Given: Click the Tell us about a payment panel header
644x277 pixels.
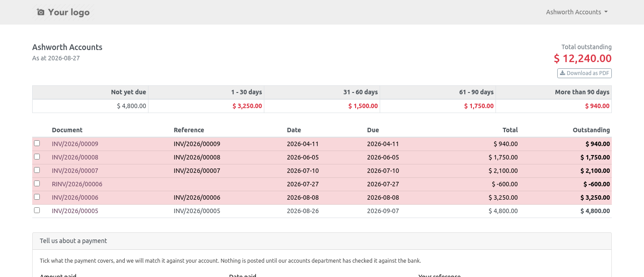Looking at the screenshot, I should click(322, 241).
